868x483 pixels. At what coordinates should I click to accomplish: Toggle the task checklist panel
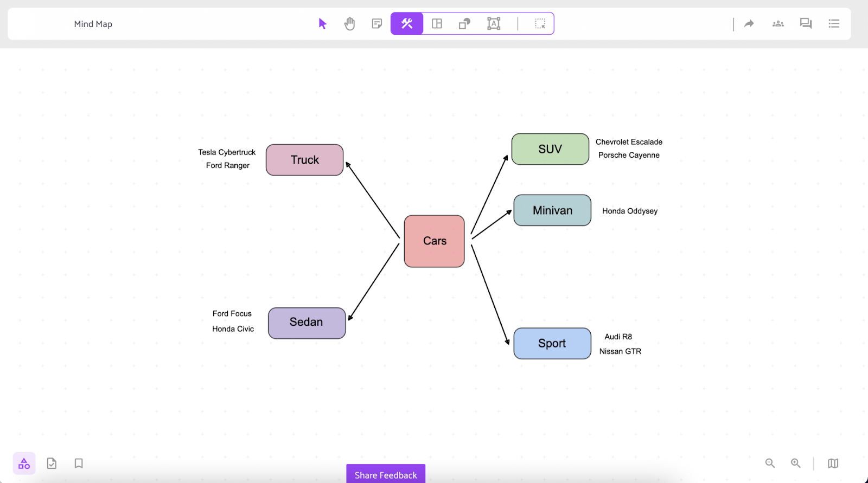[52, 463]
